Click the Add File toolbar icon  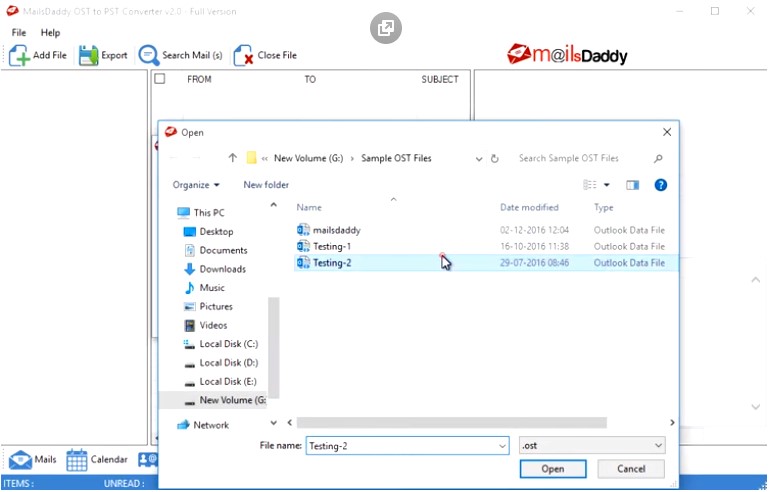coord(19,55)
